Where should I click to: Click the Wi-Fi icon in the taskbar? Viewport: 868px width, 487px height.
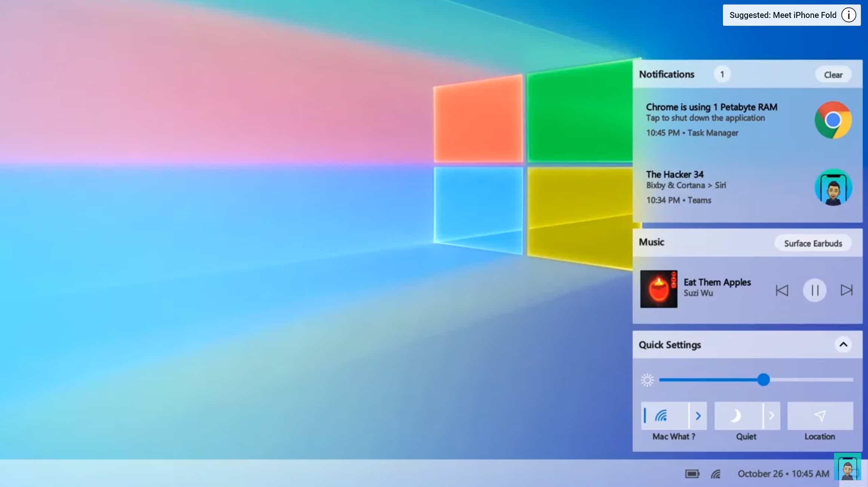715,474
